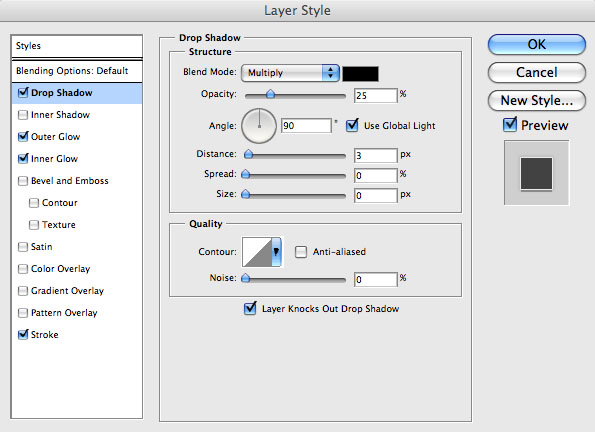
Task: Enable the Inner Shadow style checkbox
Action: 23,115
